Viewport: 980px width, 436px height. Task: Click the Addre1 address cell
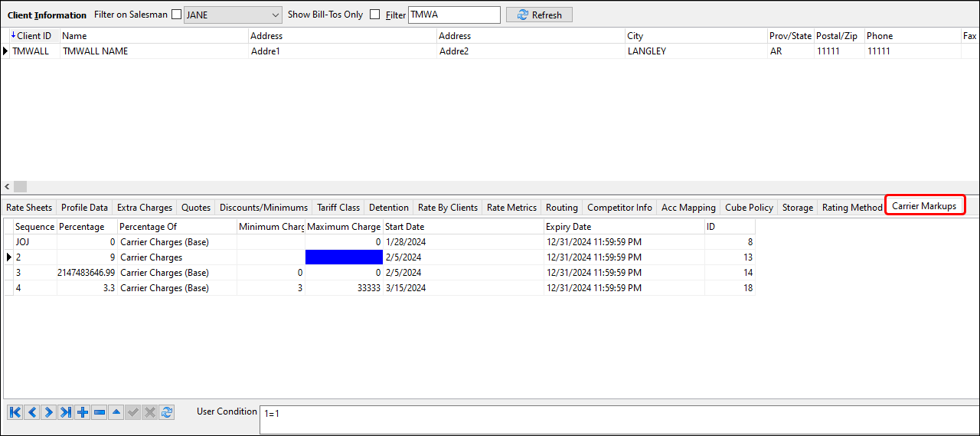(x=342, y=51)
